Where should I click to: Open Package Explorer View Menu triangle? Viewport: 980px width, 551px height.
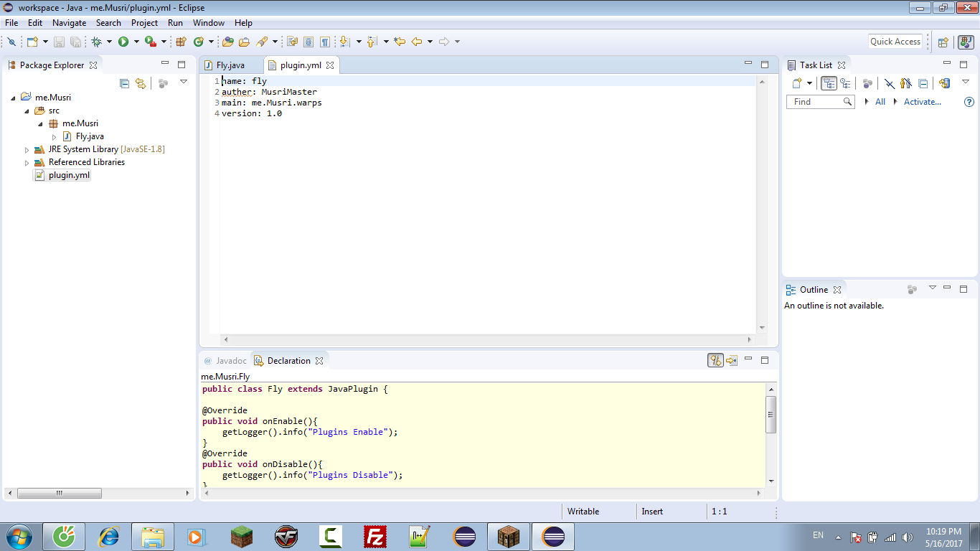pos(184,82)
